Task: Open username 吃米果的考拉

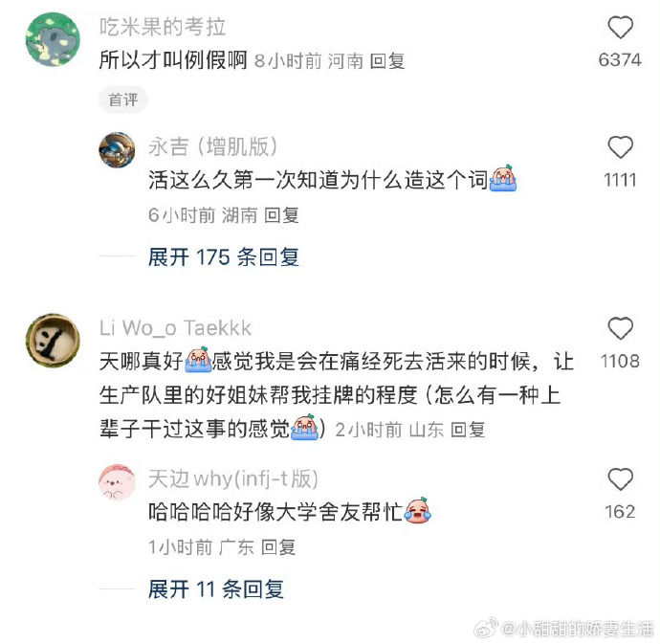Action: pyautogui.click(x=163, y=27)
